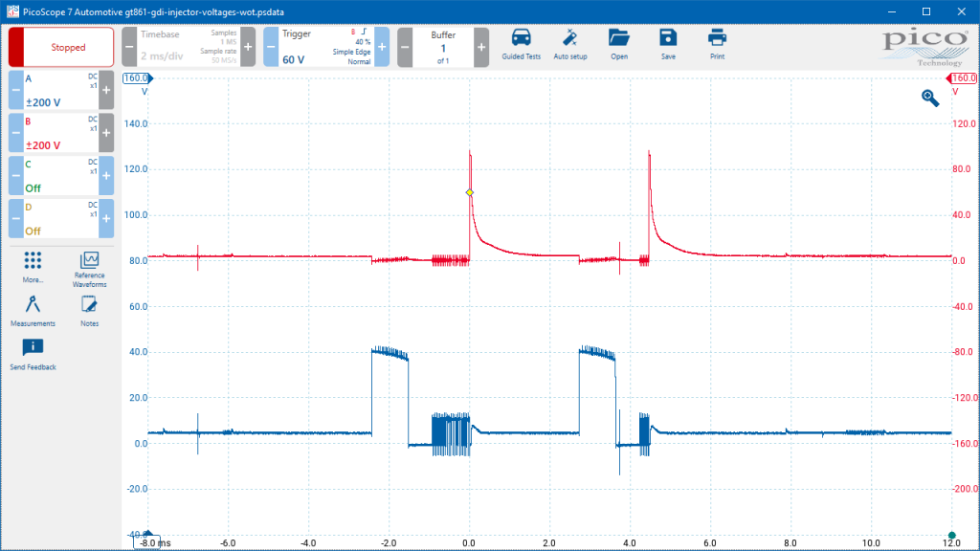Go to next buffer with plus

[x=481, y=47]
